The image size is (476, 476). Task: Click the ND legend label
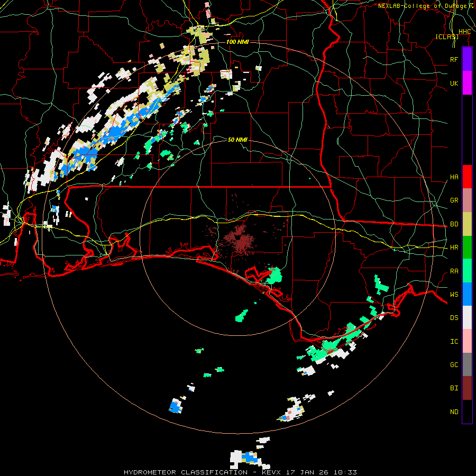(x=454, y=412)
